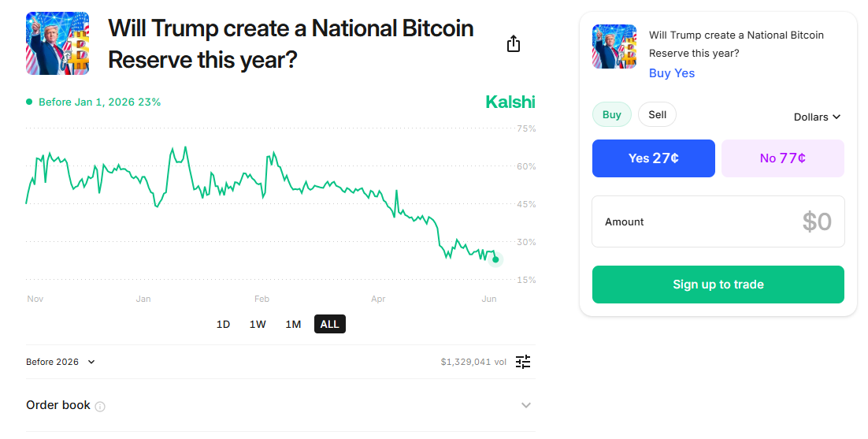The image size is (868, 439).
Task: Open the Dollars dropdown
Action: click(817, 117)
